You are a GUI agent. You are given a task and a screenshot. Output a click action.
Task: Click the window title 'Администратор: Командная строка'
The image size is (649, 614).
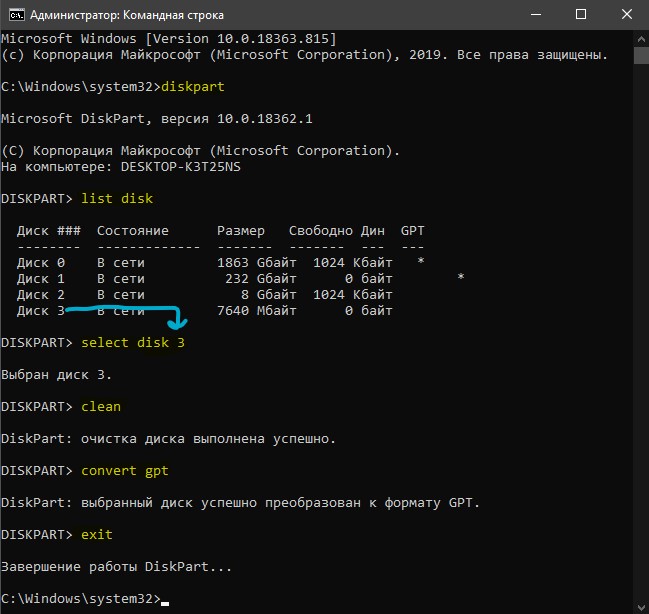click(127, 15)
